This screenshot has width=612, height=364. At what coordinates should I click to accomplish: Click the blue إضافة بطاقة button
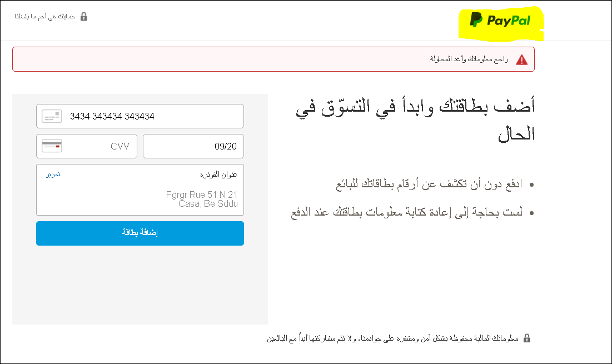pos(140,233)
